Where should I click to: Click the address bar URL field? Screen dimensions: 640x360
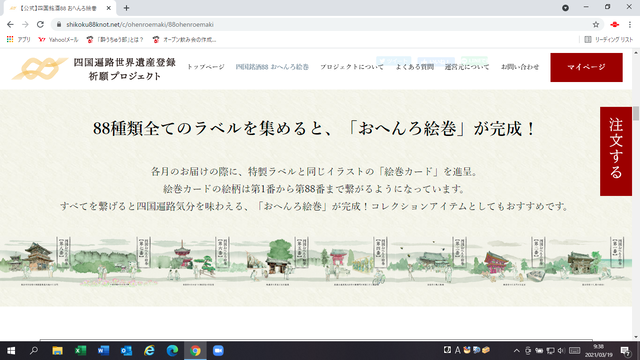[x=327, y=24]
